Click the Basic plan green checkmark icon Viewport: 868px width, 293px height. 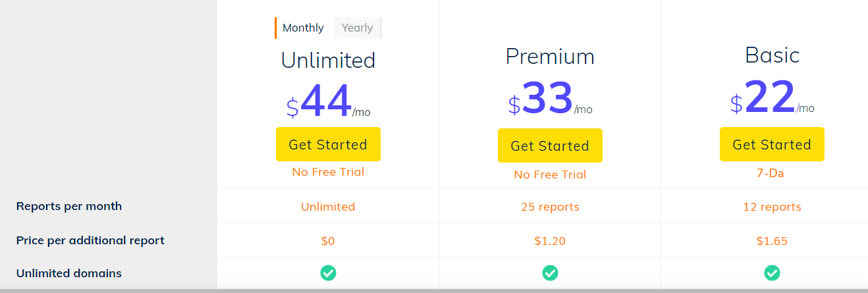pyautogui.click(x=772, y=273)
